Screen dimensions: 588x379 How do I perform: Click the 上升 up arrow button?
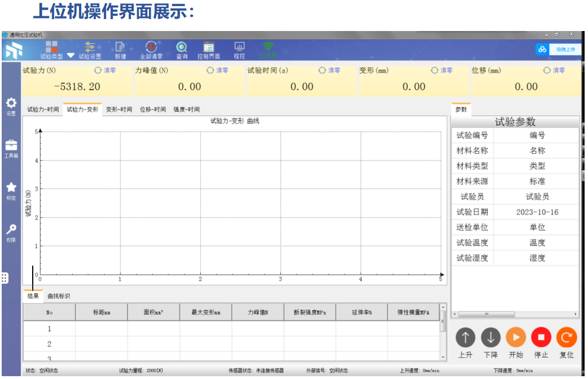click(x=465, y=338)
